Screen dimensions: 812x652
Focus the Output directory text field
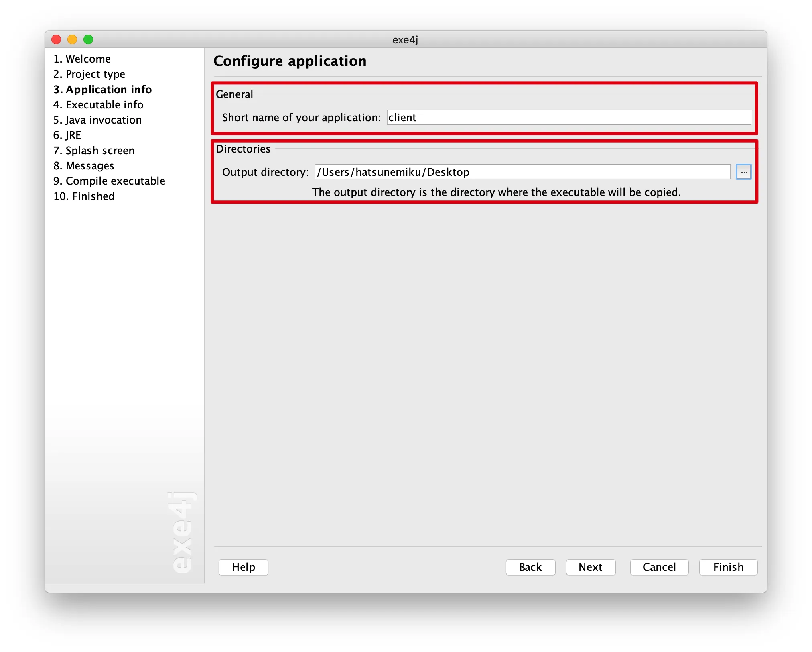click(522, 172)
